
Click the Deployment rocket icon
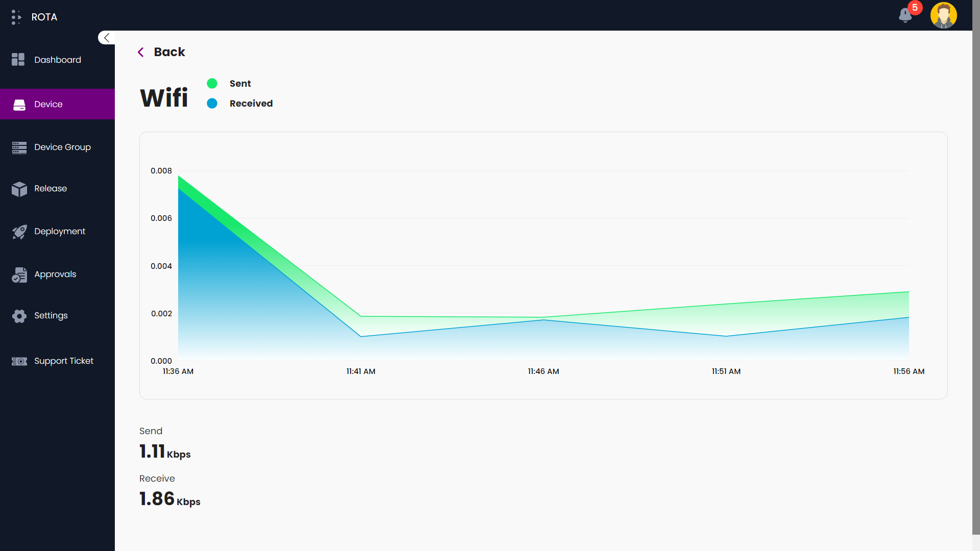[19, 232]
